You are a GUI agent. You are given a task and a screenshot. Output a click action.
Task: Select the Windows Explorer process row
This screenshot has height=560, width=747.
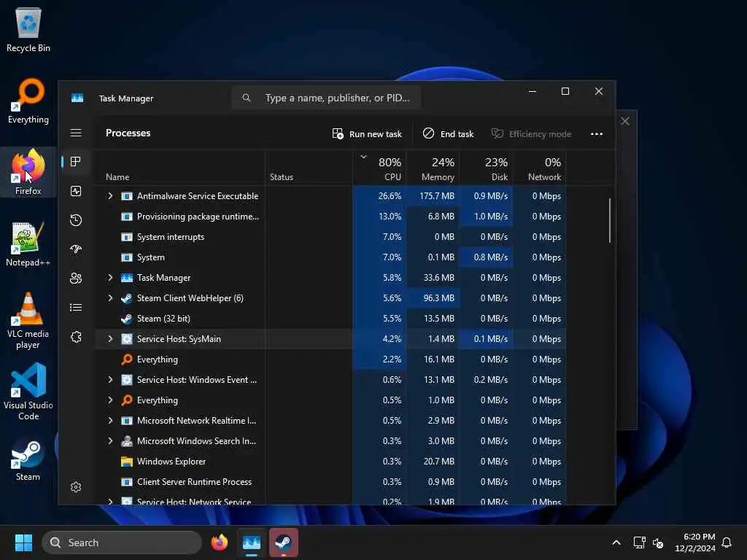click(x=330, y=462)
